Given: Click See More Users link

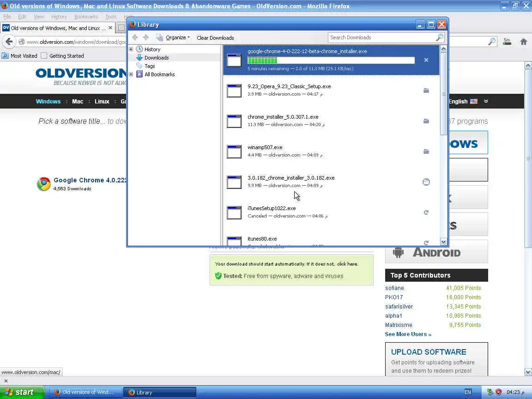Looking at the screenshot, I should [408, 334].
